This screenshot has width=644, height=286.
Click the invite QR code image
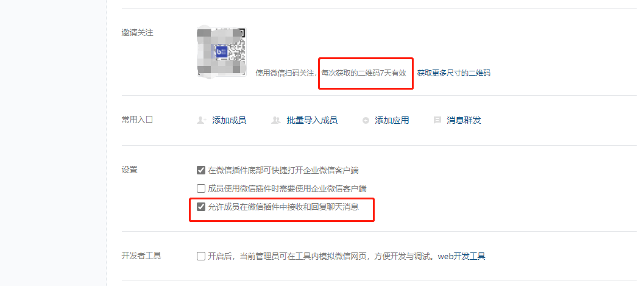coord(222,52)
